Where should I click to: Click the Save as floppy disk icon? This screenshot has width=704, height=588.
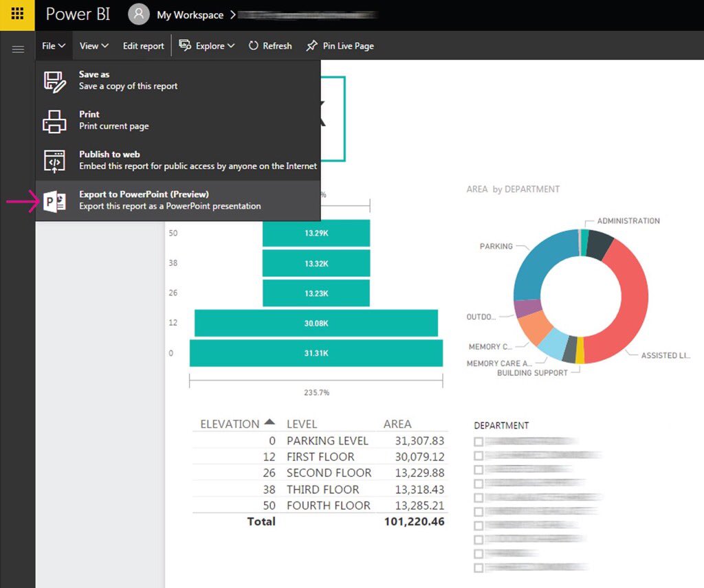point(55,82)
